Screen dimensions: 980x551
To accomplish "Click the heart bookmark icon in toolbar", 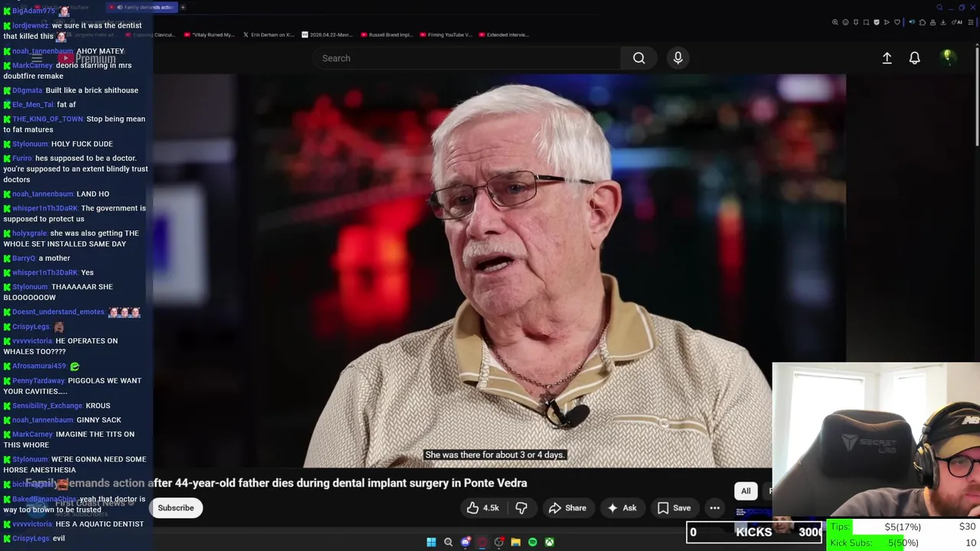I will [897, 22].
